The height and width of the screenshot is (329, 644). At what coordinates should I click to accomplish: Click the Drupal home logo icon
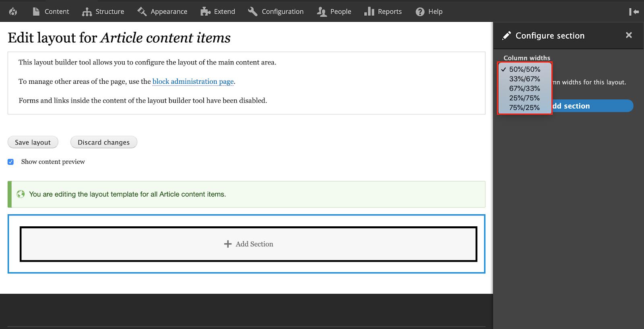point(13,12)
